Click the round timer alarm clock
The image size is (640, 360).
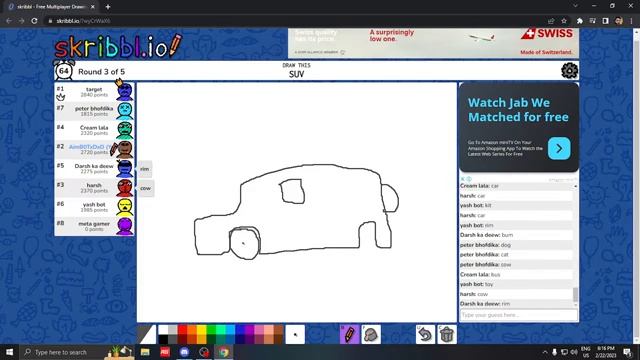(x=64, y=71)
